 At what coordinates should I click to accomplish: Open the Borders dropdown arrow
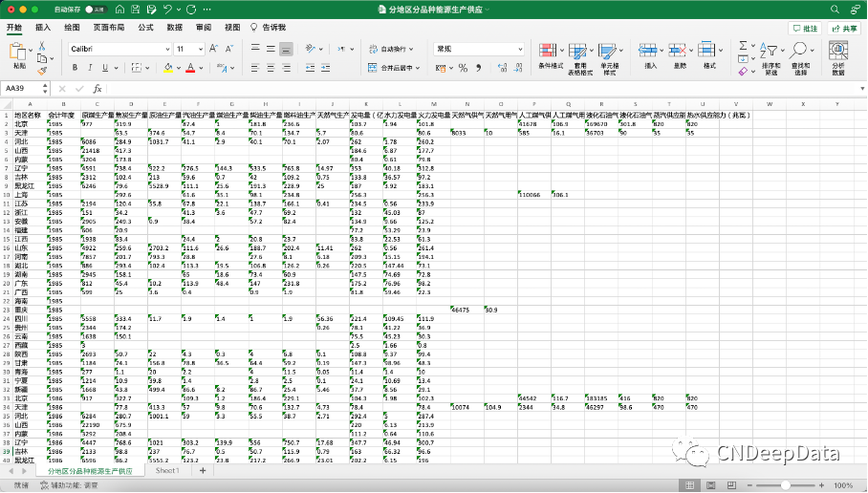point(147,68)
